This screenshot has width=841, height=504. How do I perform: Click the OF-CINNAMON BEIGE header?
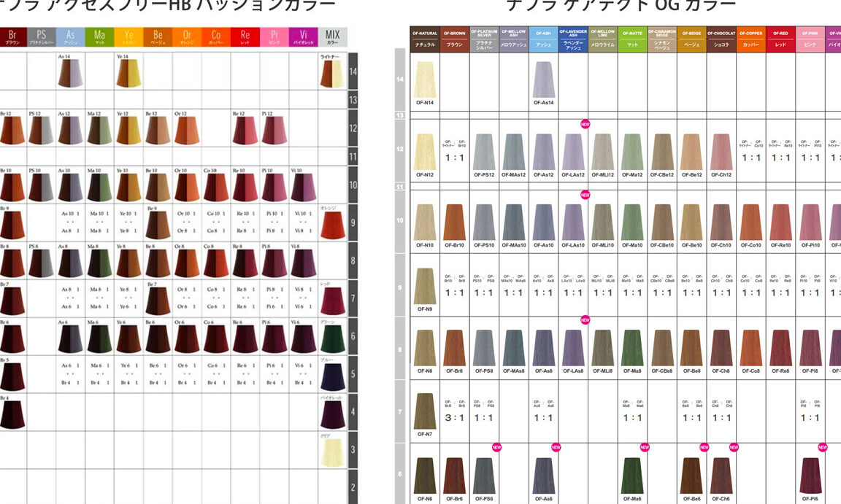click(x=662, y=39)
